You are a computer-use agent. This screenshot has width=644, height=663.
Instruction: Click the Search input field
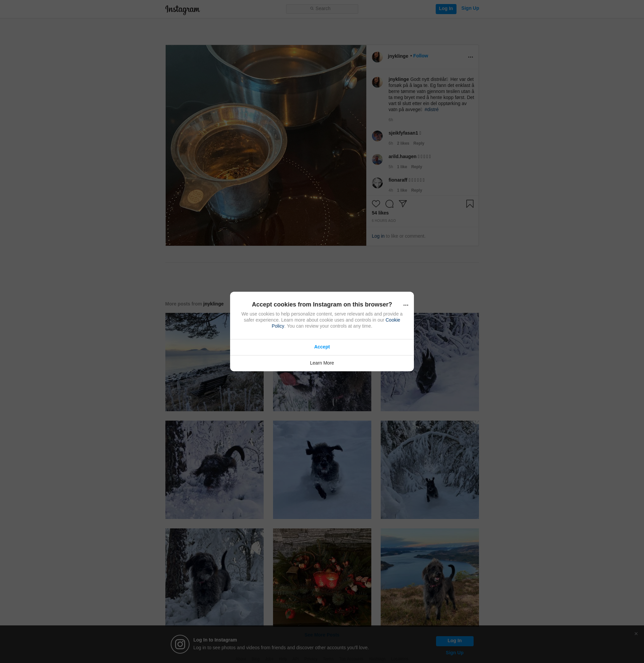[x=322, y=9]
